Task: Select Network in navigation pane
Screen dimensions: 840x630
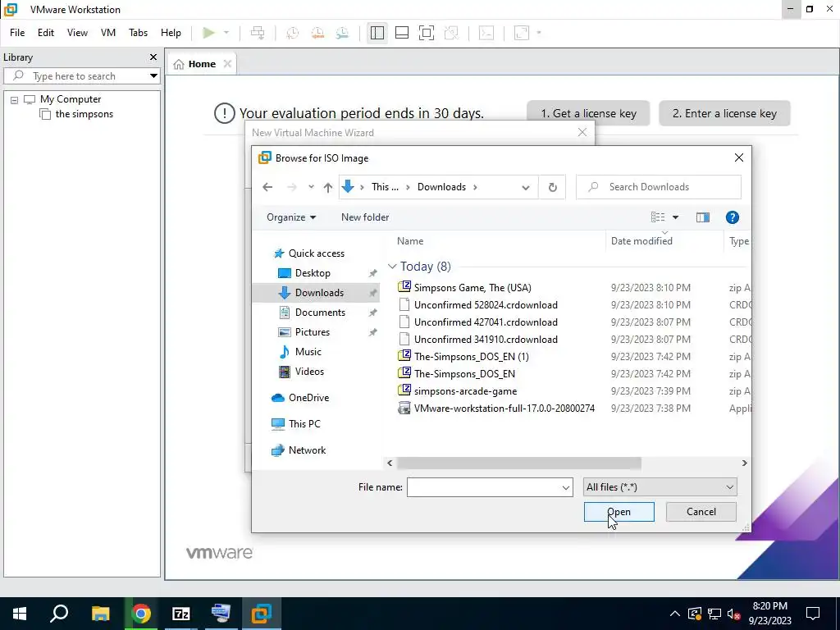Action: pyautogui.click(x=307, y=450)
